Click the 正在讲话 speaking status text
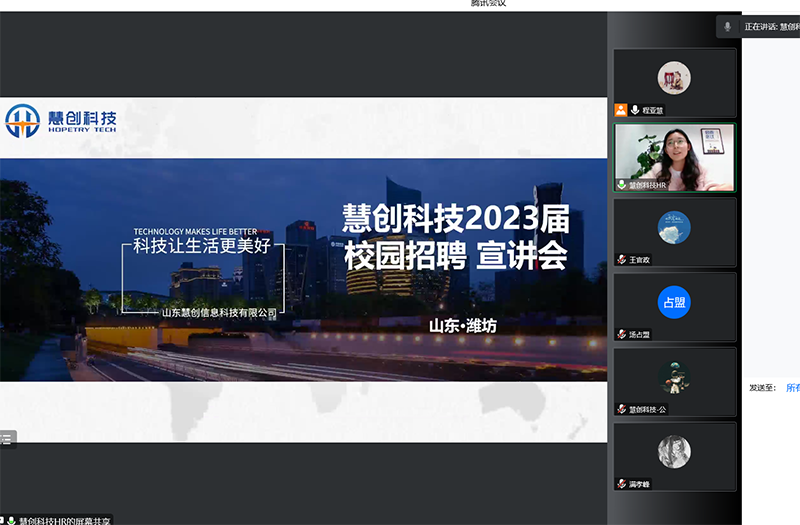800x525 pixels. click(770, 27)
